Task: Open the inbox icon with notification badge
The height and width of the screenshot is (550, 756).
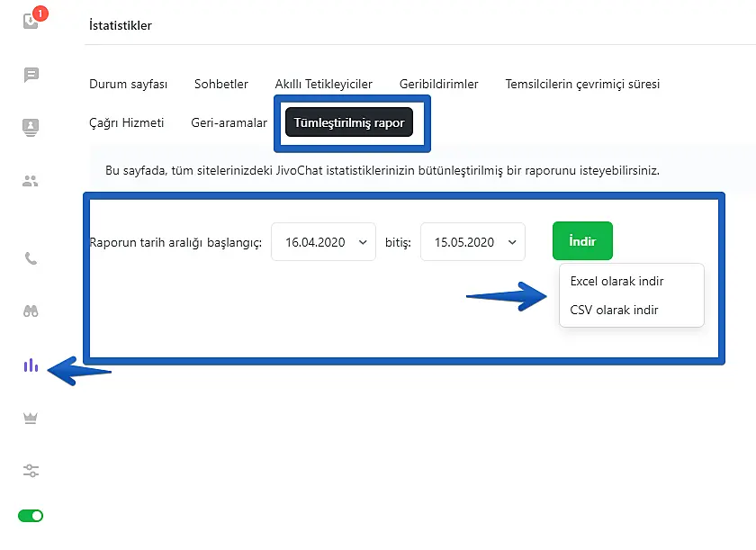Action: click(x=31, y=21)
